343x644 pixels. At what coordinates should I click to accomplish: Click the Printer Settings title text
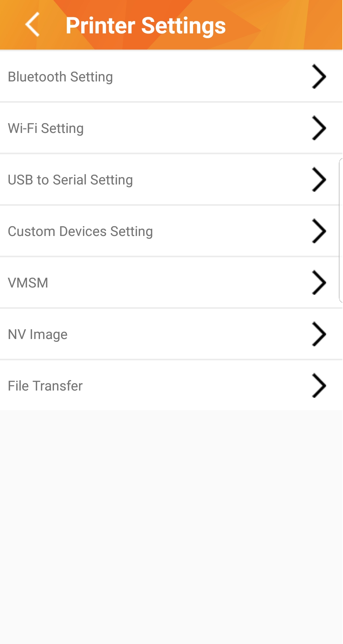coord(145,25)
